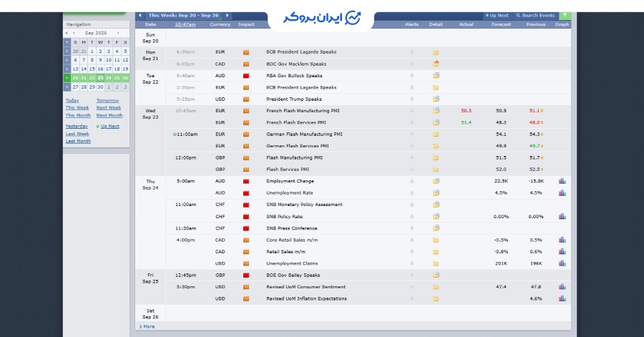Click orange impact icon for Retail Sales m/m
The width and height of the screenshot is (644, 337).
[x=246, y=252]
